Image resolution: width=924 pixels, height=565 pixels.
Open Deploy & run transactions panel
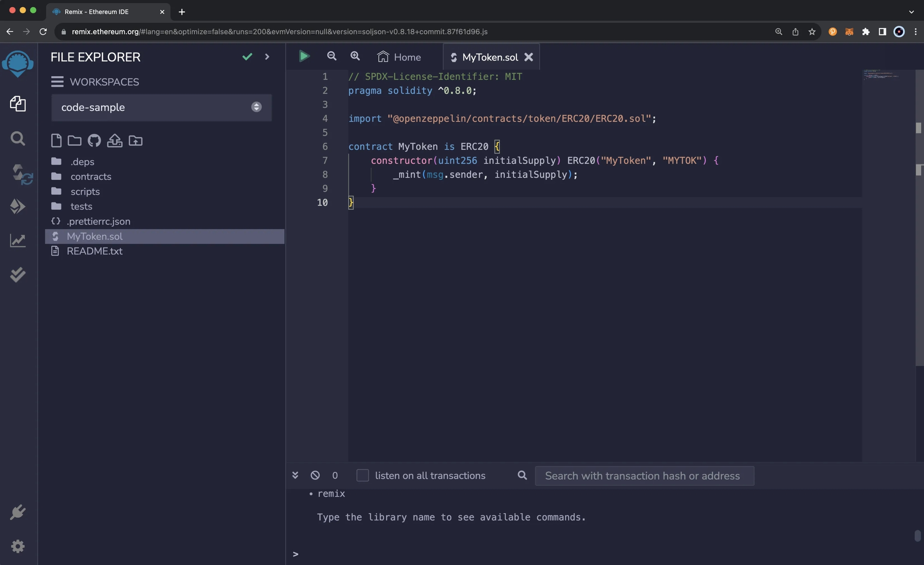pyautogui.click(x=18, y=206)
